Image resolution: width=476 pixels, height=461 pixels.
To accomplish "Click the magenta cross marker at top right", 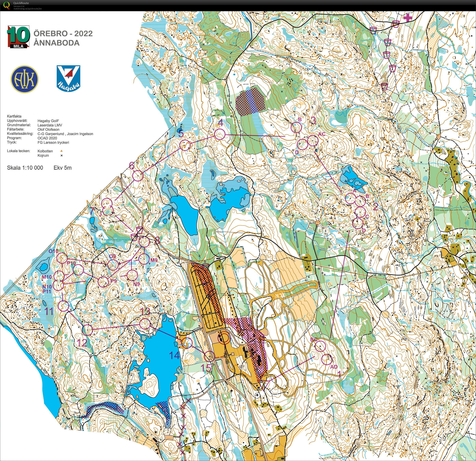I will coord(408,17).
